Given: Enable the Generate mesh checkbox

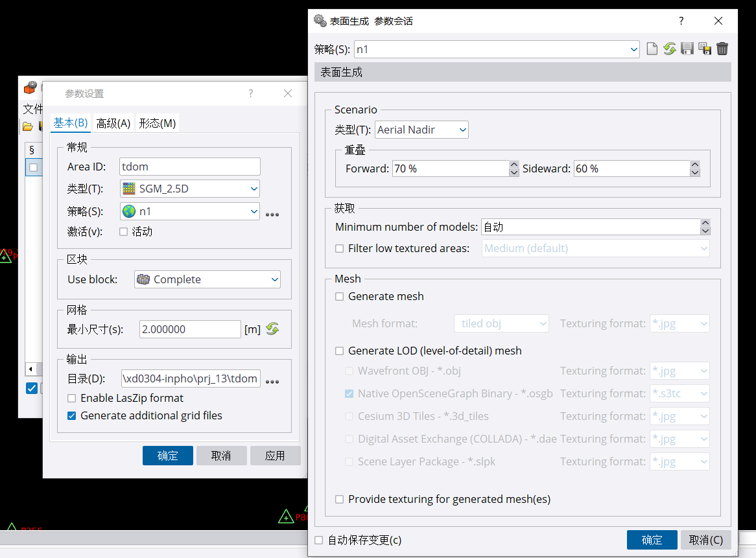Looking at the screenshot, I should (340, 297).
